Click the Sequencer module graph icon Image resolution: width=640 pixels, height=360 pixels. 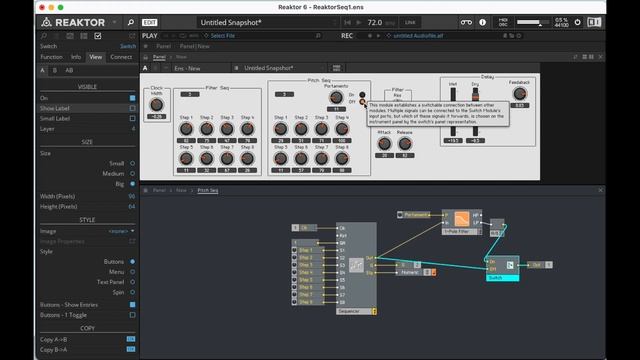(356, 265)
